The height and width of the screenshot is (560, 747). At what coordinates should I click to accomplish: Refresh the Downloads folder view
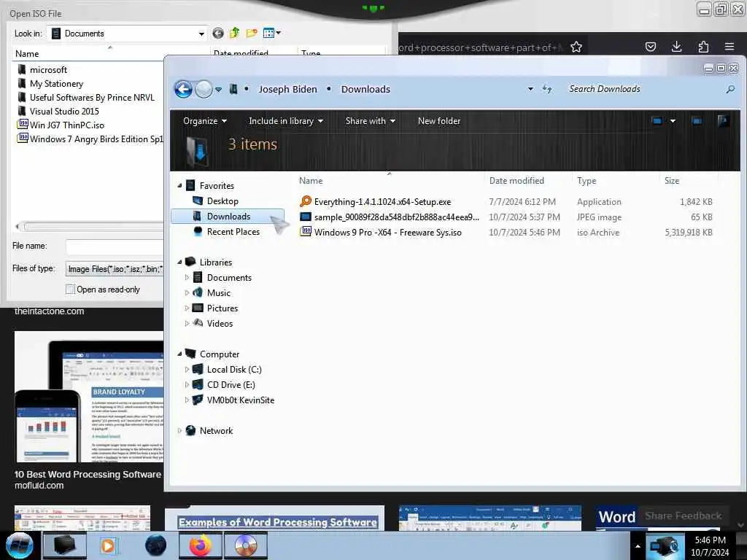tap(547, 89)
